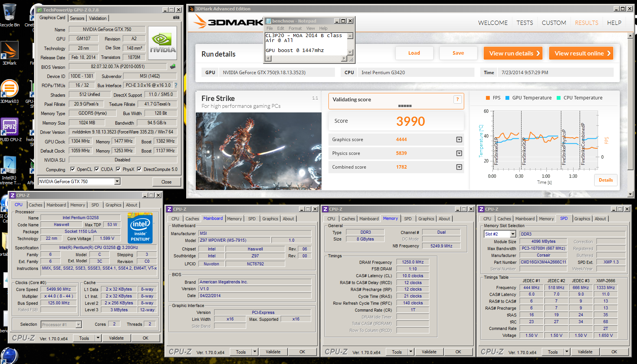Click the 3DMark vertical scrollbar thumb
The height and width of the screenshot is (364, 637).
(630, 104)
